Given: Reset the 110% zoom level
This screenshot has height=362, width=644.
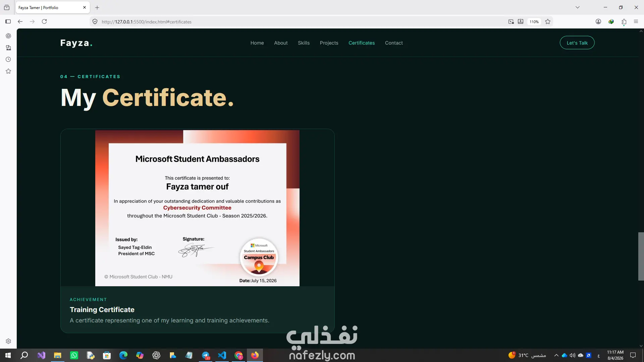Looking at the screenshot, I should [x=534, y=22].
